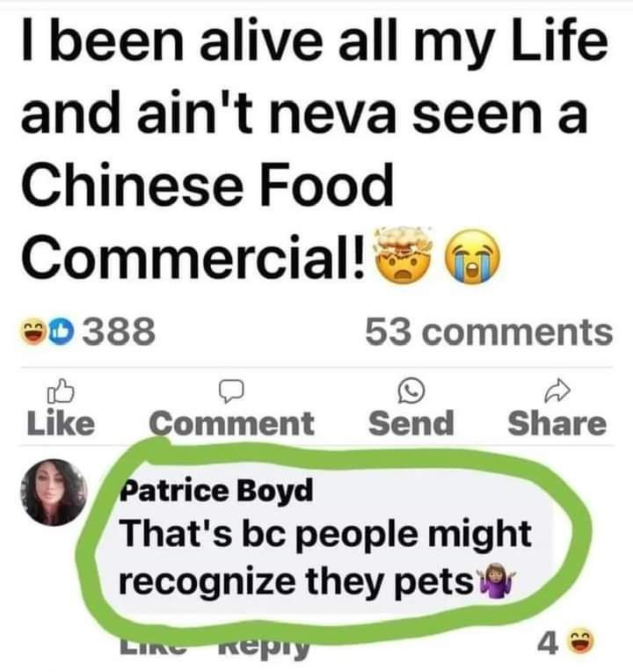Click the speech bubble Comment icon
The height and width of the screenshot is (672, 633).
coord(232,391)
